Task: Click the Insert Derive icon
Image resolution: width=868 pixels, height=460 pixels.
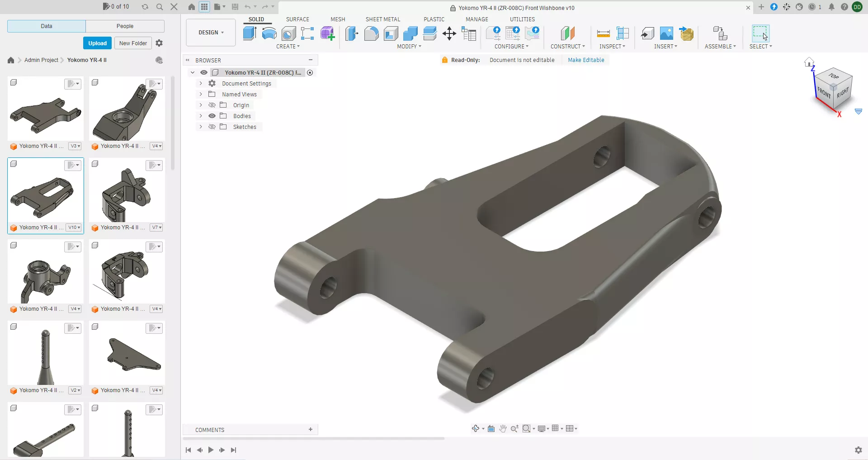Action: coord(647,33)
